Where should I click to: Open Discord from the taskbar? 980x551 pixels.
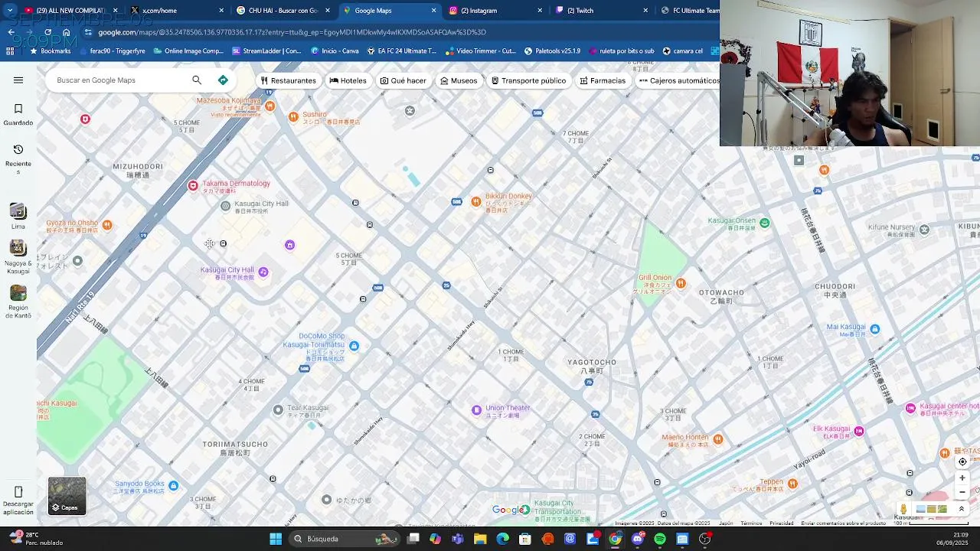tap(638, 539)
